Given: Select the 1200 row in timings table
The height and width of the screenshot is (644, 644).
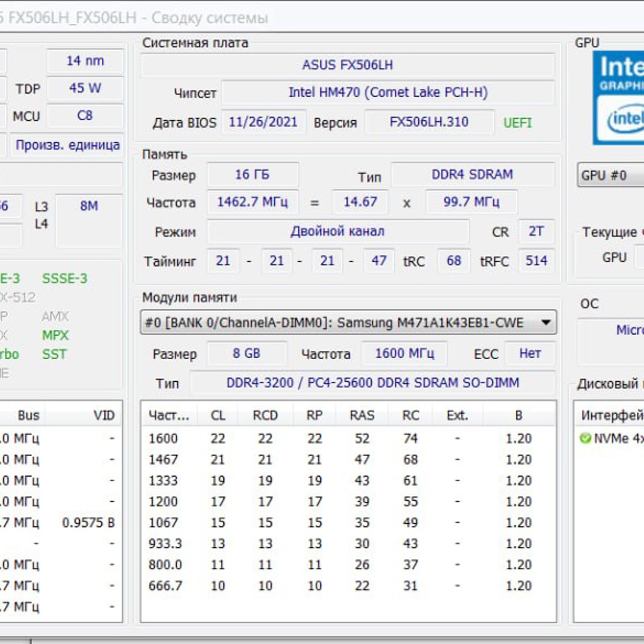Looking at the screenshot, I should pyautogui.click(x=348, y=501).
